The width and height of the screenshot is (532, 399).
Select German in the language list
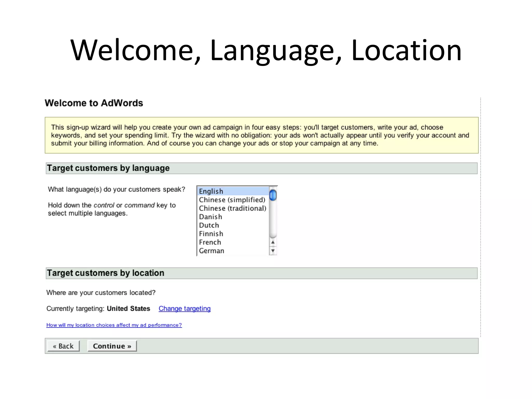pyautogui.click(x=233, y=251)
